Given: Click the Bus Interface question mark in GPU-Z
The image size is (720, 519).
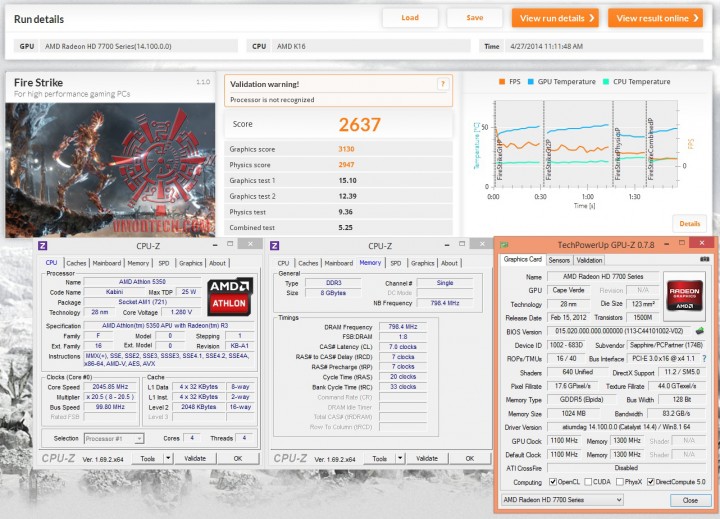Looking at the screenshot, I should pos(704,358).
